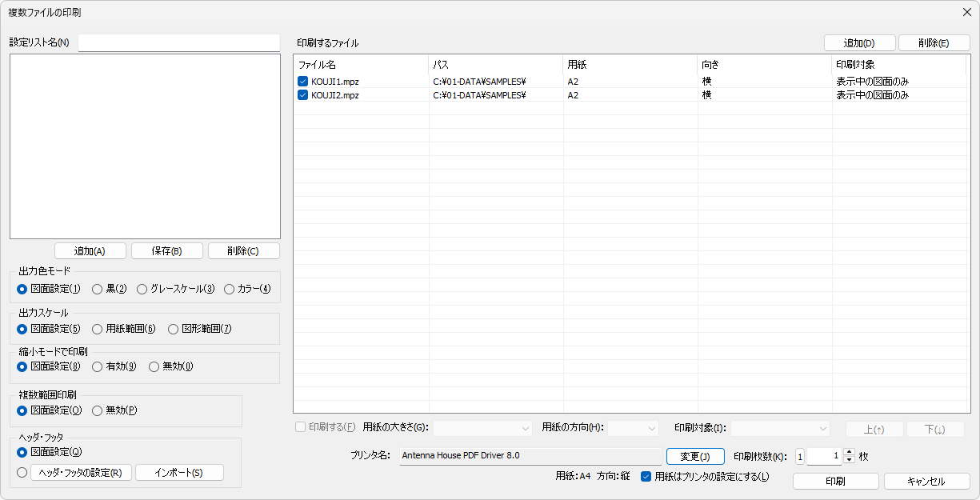Click 変更(J) to change printer
980x500 pixels.
[x=695, y=456]
